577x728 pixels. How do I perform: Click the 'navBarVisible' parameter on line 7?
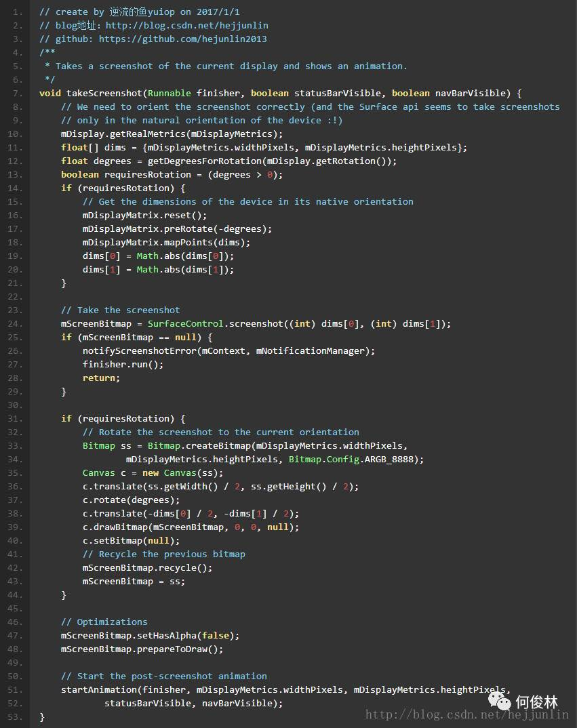point(470,94)
